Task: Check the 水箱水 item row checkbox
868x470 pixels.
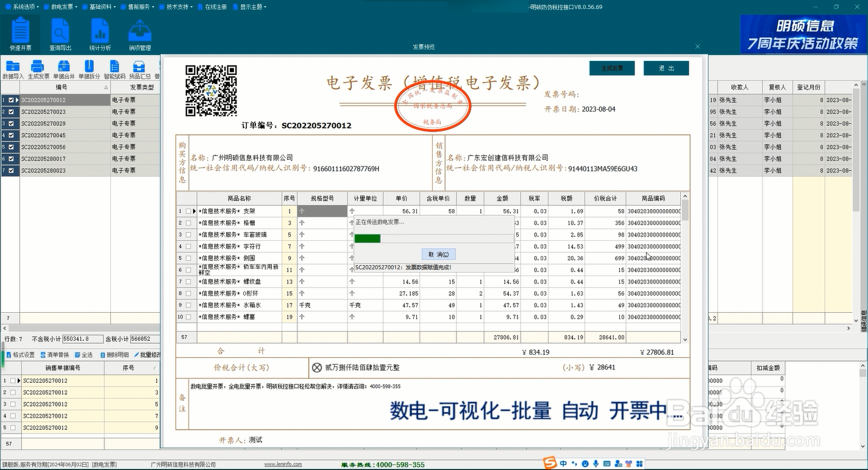Action: [x=188, y=305]
